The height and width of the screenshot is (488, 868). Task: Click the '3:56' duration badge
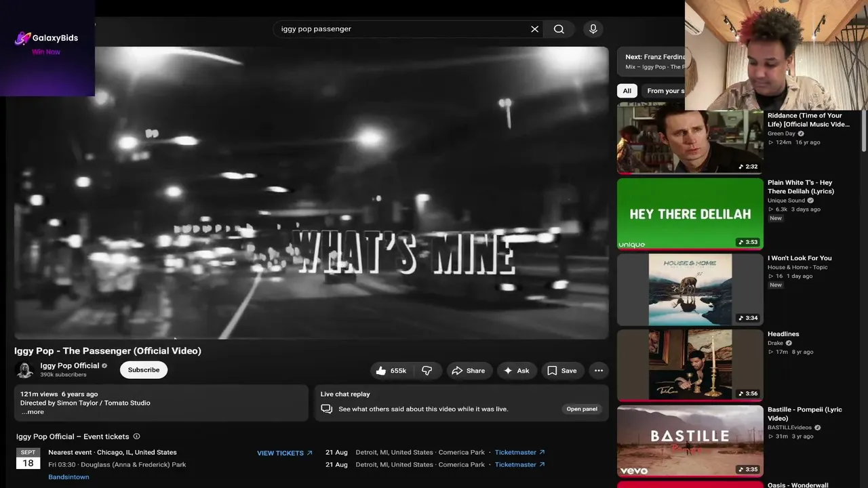point(749,393)
